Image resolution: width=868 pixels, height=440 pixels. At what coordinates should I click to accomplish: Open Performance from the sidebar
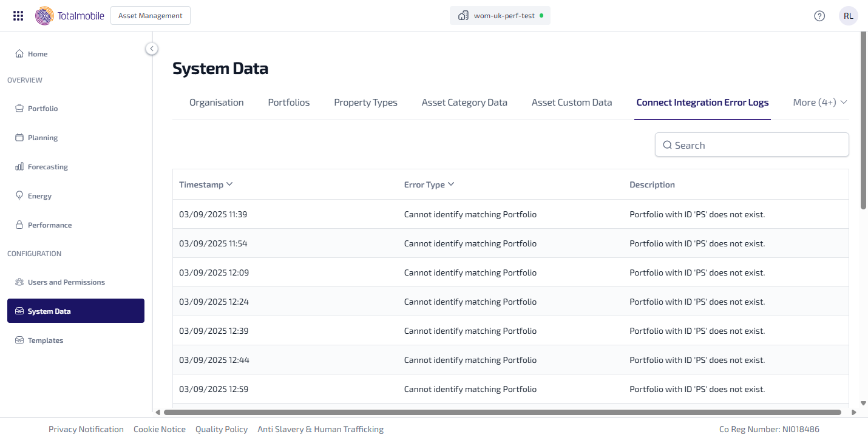[49, 225]
